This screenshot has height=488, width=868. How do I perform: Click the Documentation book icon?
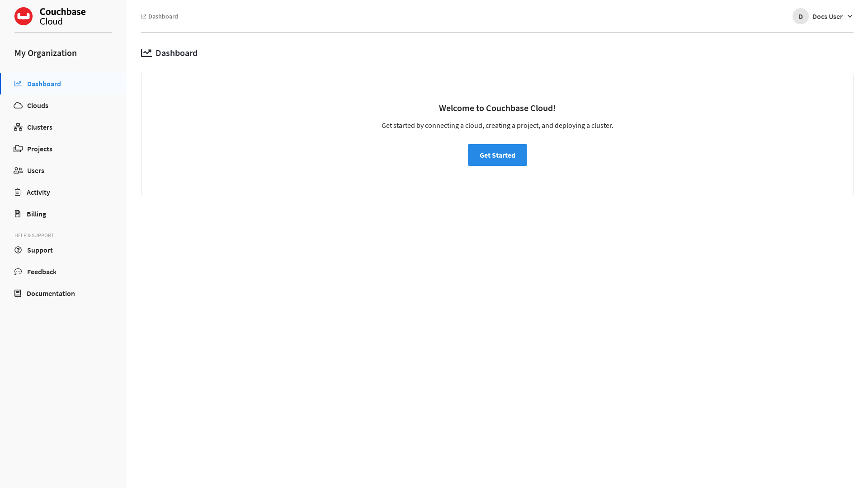coord(18,293)
